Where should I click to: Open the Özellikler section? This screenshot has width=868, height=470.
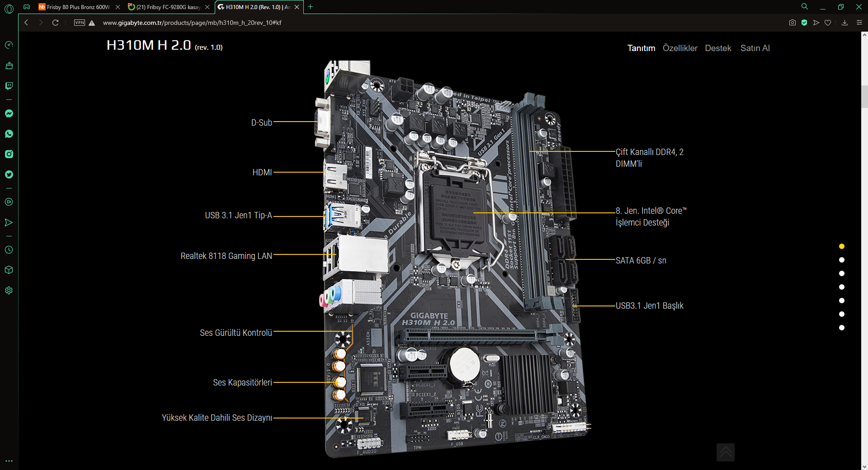point(680,48)
